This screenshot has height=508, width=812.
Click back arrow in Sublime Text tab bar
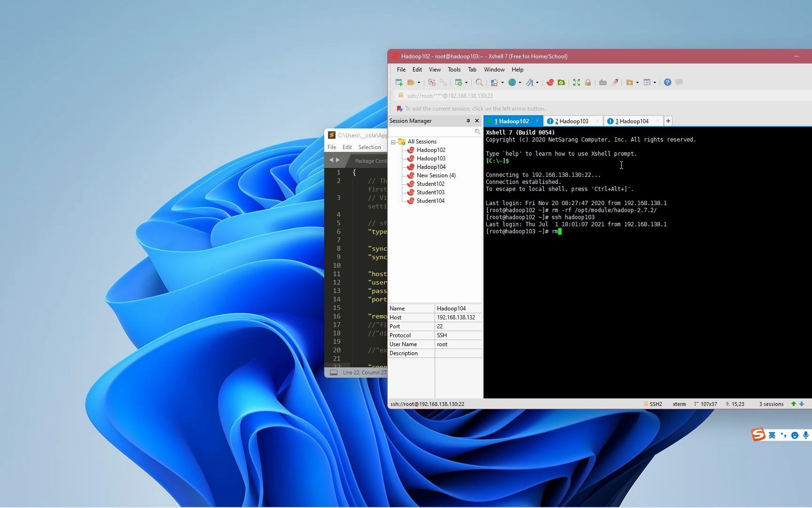point(331,160)
